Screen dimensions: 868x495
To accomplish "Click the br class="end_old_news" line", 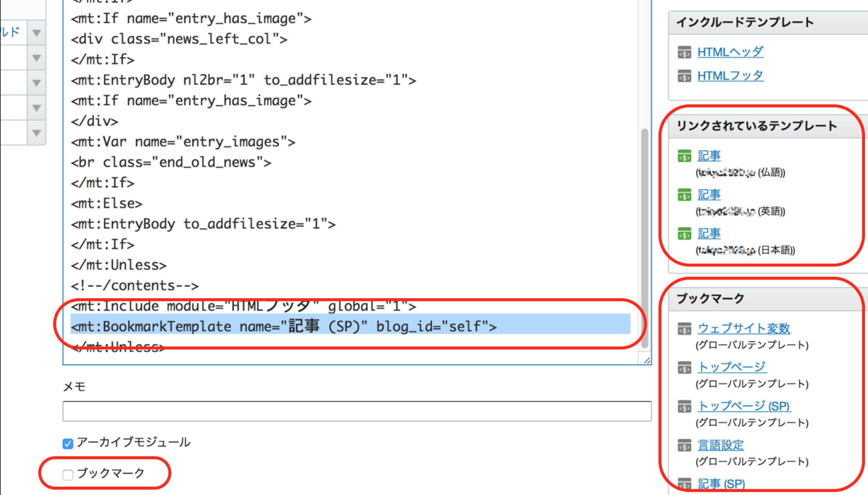I will click(x=171, y=163).
